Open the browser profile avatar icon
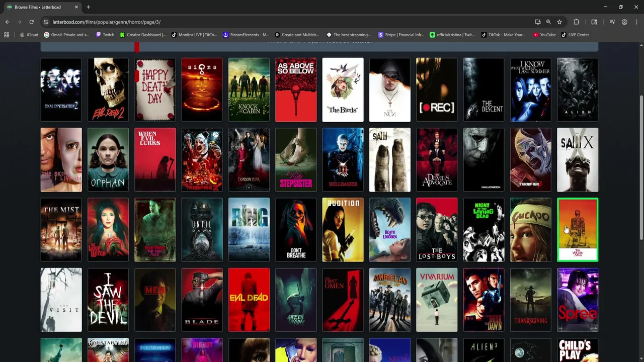Image resolution: width=644 pixels, height=362 pixels. [x=624, y=22]
